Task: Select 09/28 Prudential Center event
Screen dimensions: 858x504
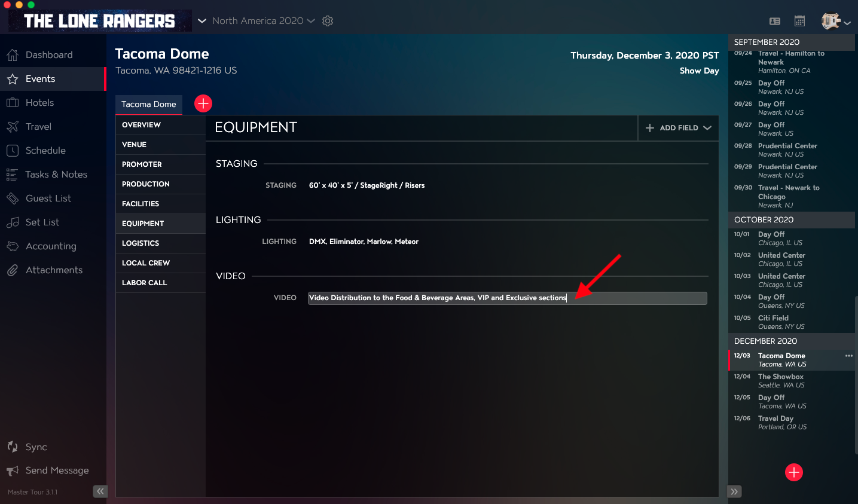Action: [792, 150]
